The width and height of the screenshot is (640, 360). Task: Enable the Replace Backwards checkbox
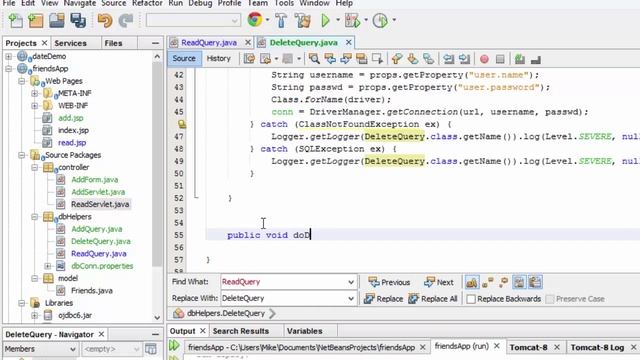coord(471,299)
